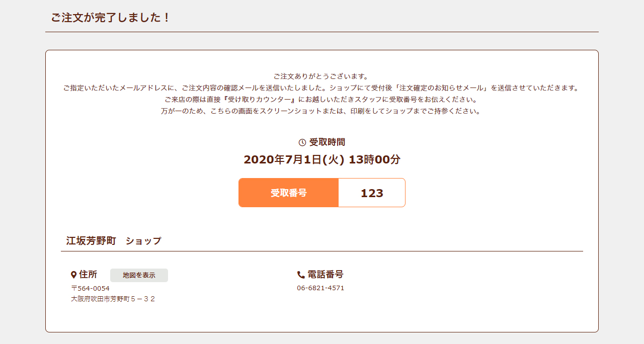Screen dimensions: 644x344
Task: Click the 受け取りカウンター instruction line
Action: tap(321, 100)
